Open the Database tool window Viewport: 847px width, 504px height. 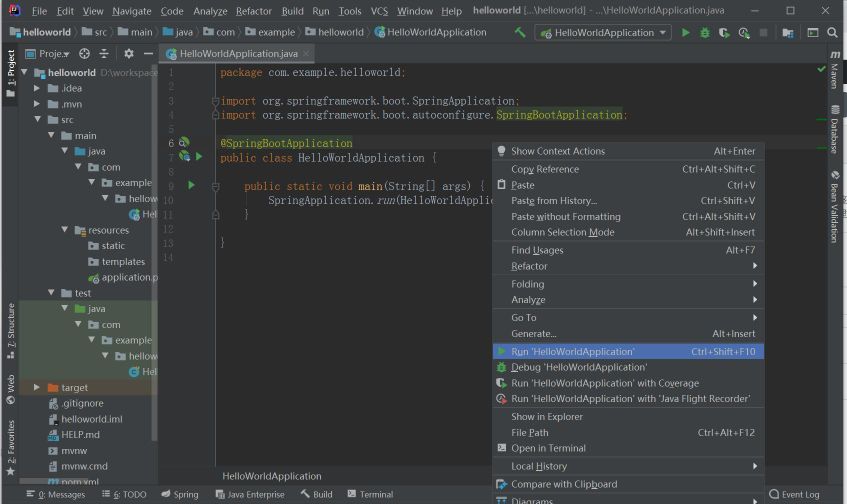tap(835, 130)
